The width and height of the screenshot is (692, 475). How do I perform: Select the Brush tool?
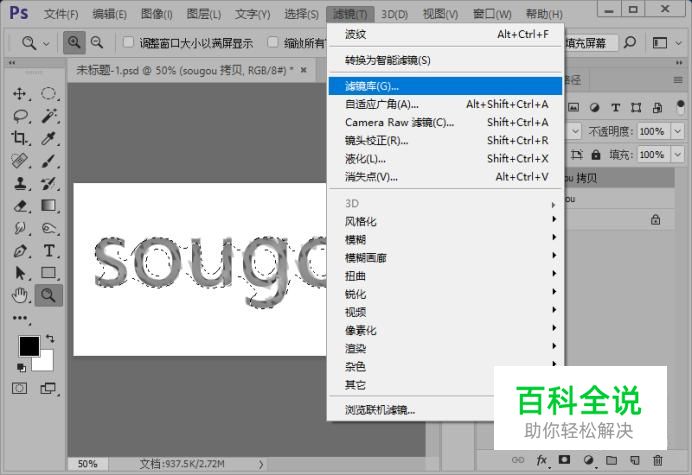click(x=49, y=161)
